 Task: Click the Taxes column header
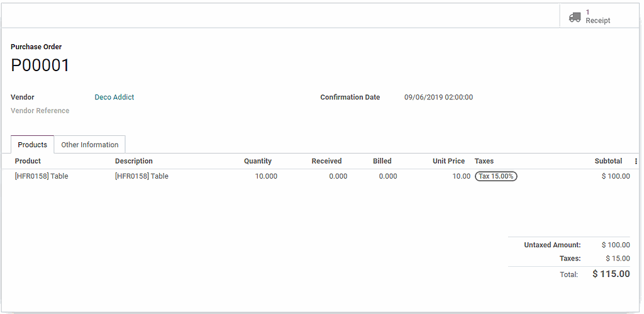click(x=484, y=161)
